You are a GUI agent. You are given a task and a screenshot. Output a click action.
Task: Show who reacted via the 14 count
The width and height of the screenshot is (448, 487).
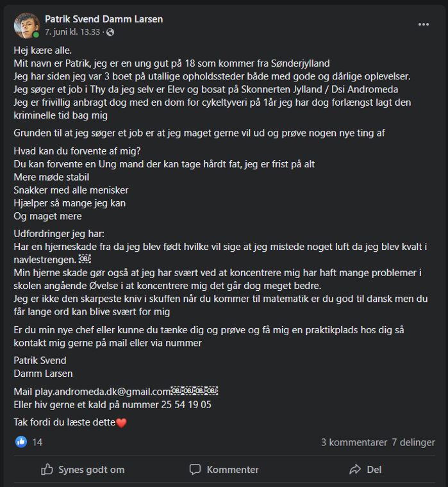point(37,442)
